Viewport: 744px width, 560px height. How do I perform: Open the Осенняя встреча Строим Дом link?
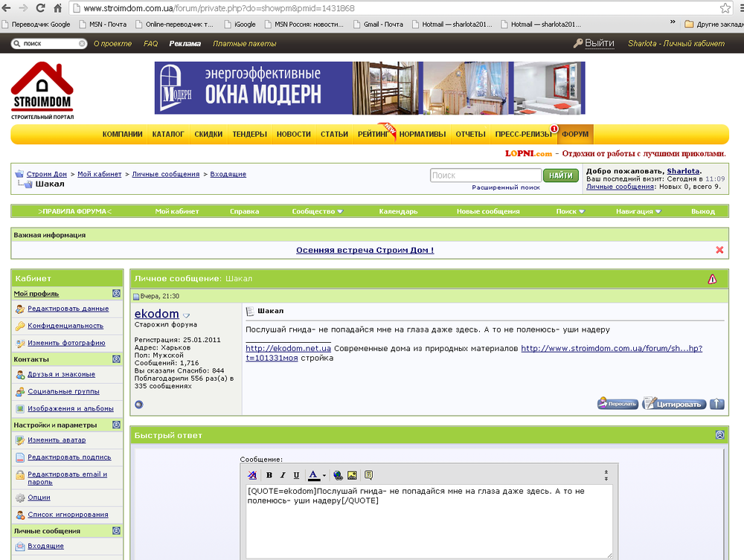pyautogui.click(x=365, y=250)
